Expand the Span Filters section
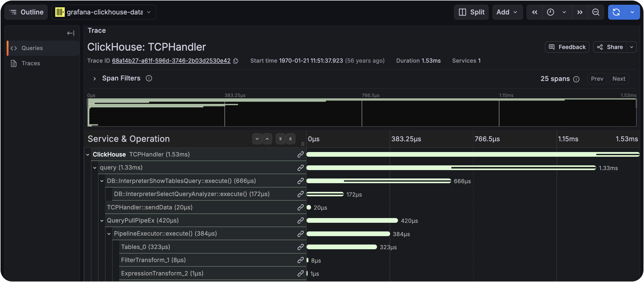644x282 pixels. (x=94, y=79)
